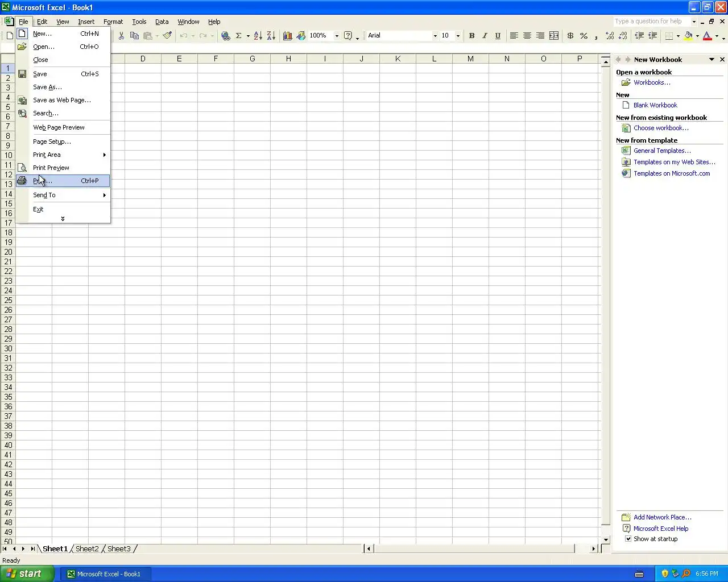Click Font Color red A swatch
The height and width of the screenshot is (582, 728).
708,35
